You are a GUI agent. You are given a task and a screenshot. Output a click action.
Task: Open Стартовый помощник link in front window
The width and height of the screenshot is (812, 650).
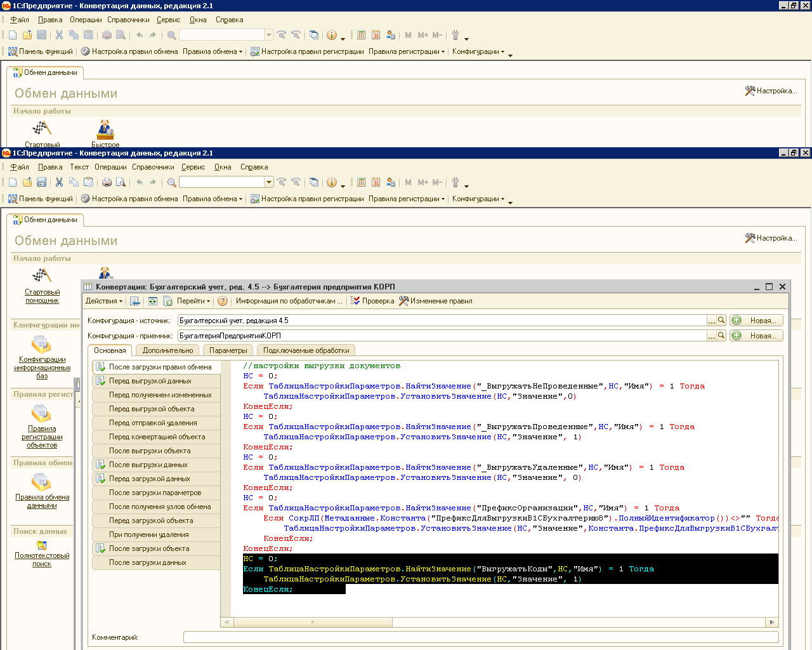(x=42, y=296)
